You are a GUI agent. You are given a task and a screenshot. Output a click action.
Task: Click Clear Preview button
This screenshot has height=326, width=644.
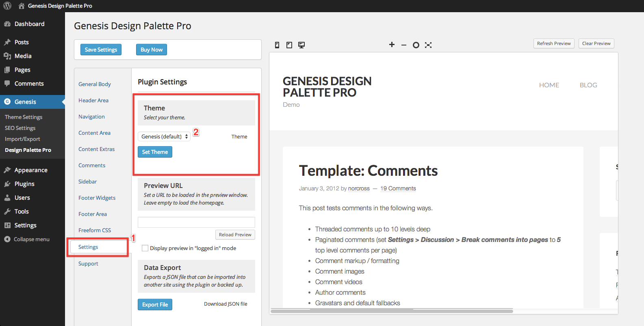[596, 43]
